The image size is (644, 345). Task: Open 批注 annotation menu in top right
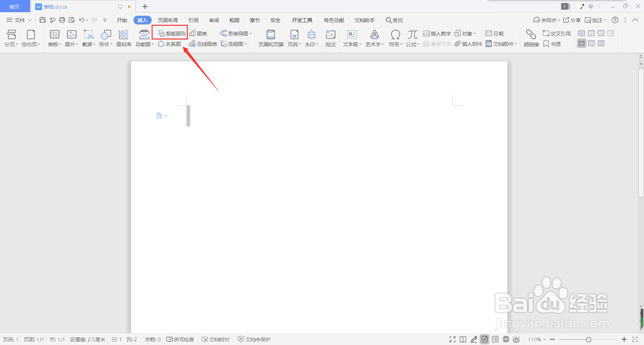(x=595, y=20)
